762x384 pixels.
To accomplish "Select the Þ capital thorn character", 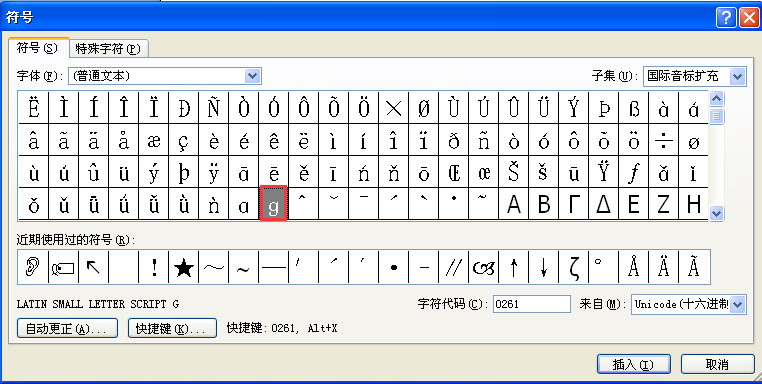I will [604, 108].
